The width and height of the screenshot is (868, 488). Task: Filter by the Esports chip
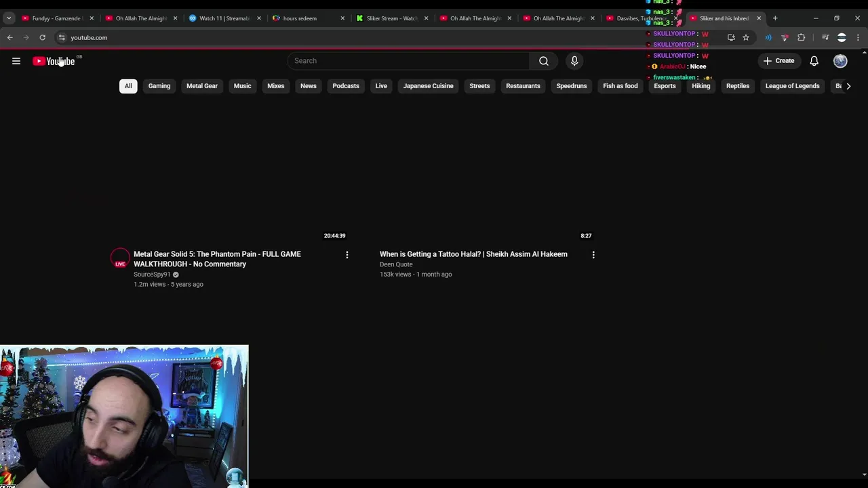click(x=665, y=86)
